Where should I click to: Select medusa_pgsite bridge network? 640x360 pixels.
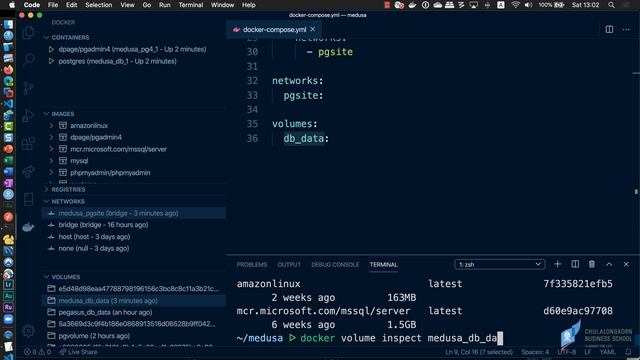pyautogui.click(x=133, y=213)
